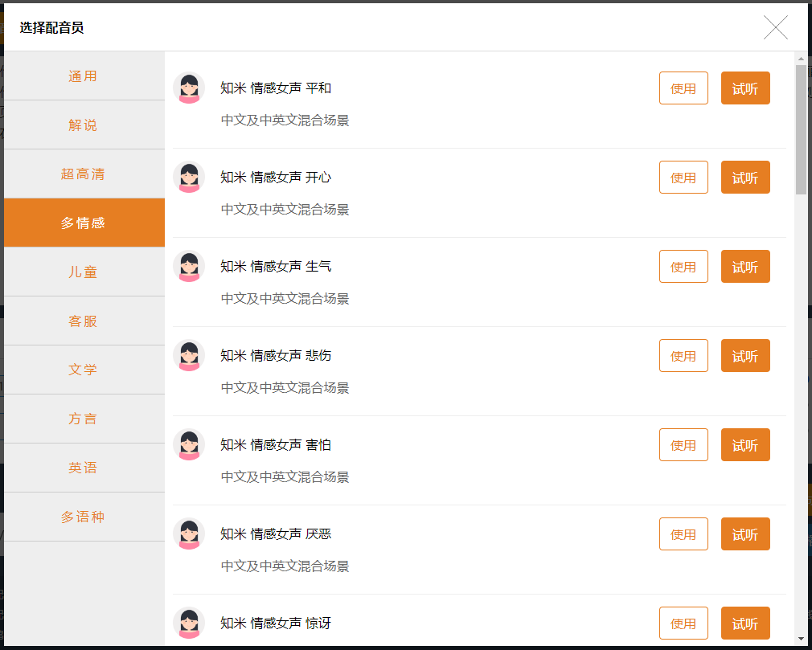Screen dimensions: 812x650
Task: Click avatar icon of 知米 情感女声 惊讶
Action: coord(189,623)
